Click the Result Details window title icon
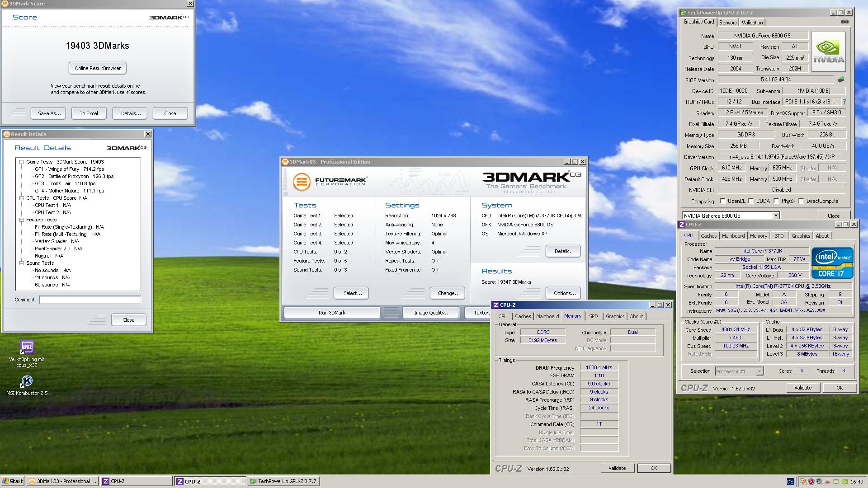 point(7,134)
